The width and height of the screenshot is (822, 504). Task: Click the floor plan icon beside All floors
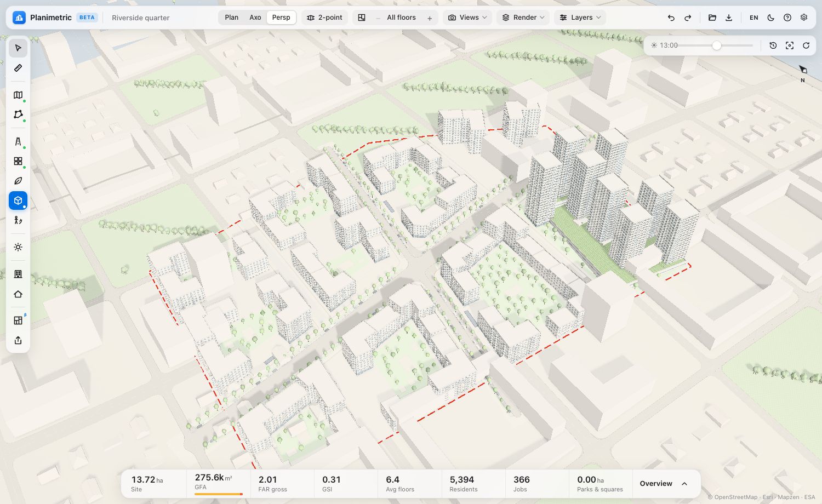point(362,18)
